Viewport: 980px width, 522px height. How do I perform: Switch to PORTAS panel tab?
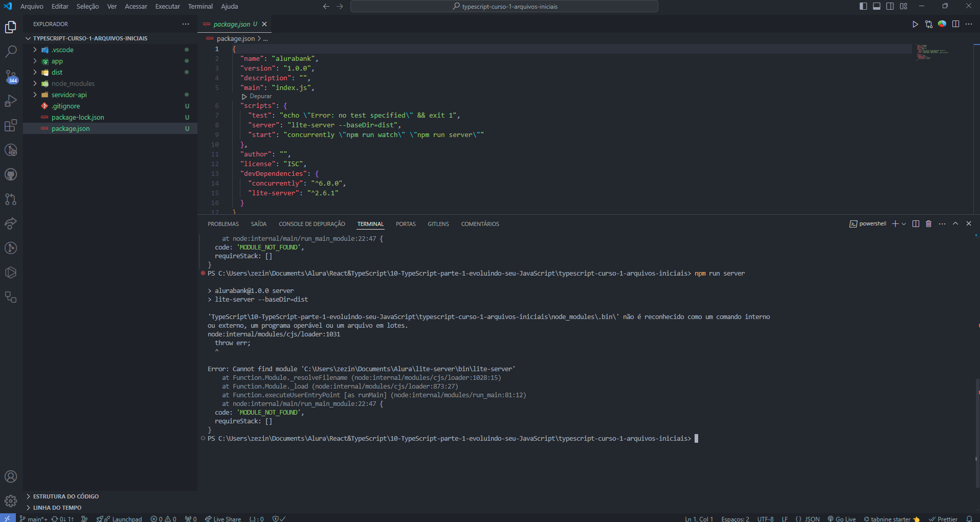click(406, 224)
